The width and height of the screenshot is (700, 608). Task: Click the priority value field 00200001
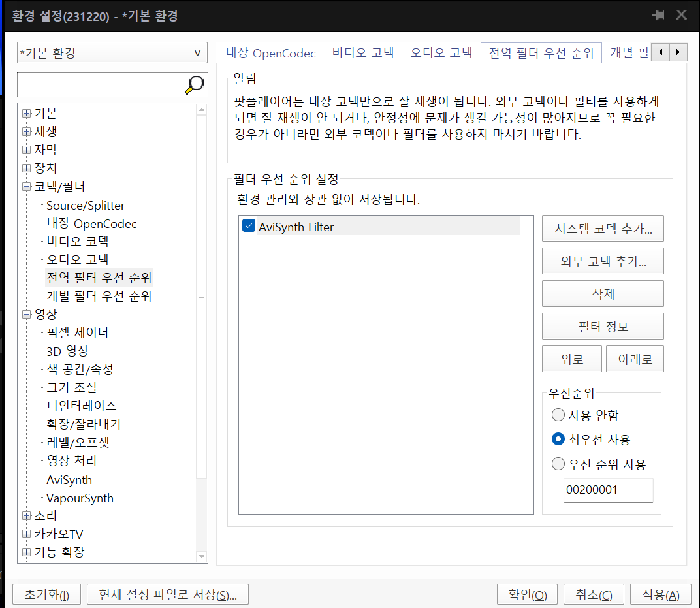tap(608, 490)
